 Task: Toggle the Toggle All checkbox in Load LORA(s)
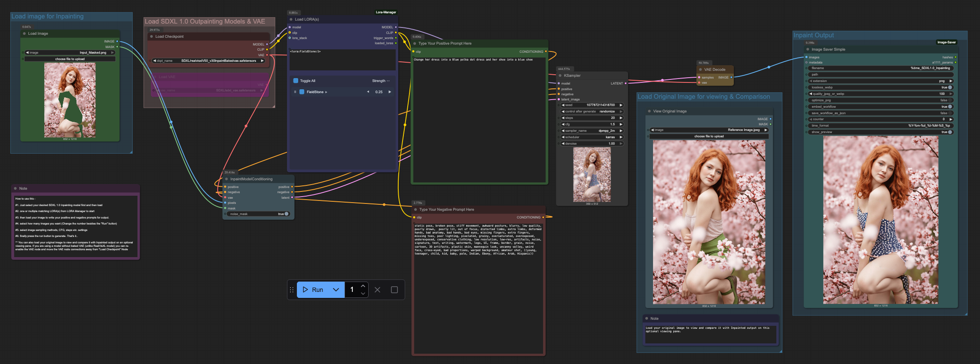click(296, 81)
